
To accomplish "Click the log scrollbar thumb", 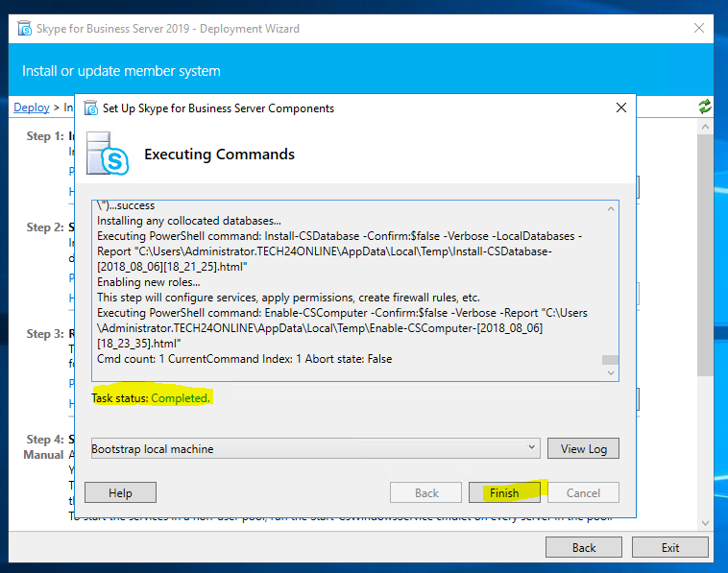I will coord(610,360).
